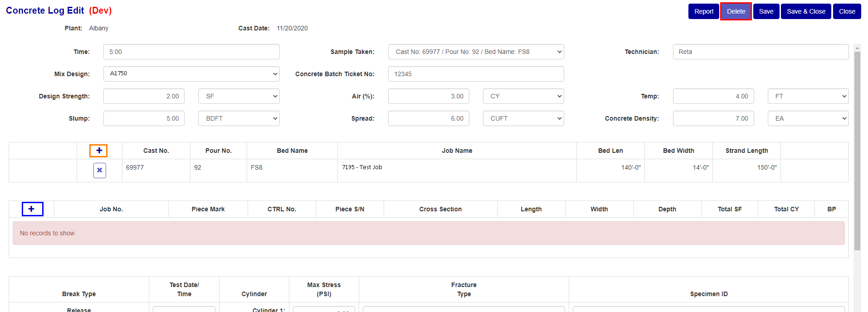The width and height of the screenshot is (868, 312).
Task: Select bed name FS8 cell
Action: tap(292, 171)
